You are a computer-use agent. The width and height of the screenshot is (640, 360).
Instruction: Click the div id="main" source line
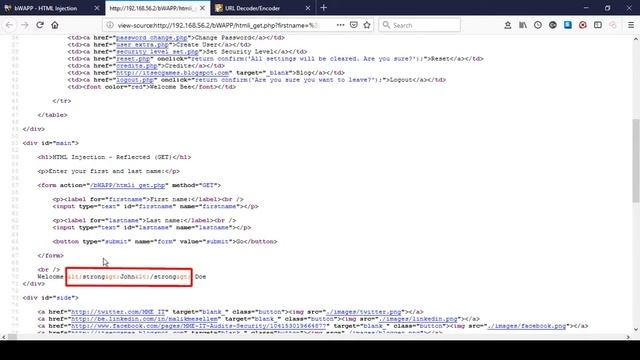pyautogui.click(x=51, y=143)
